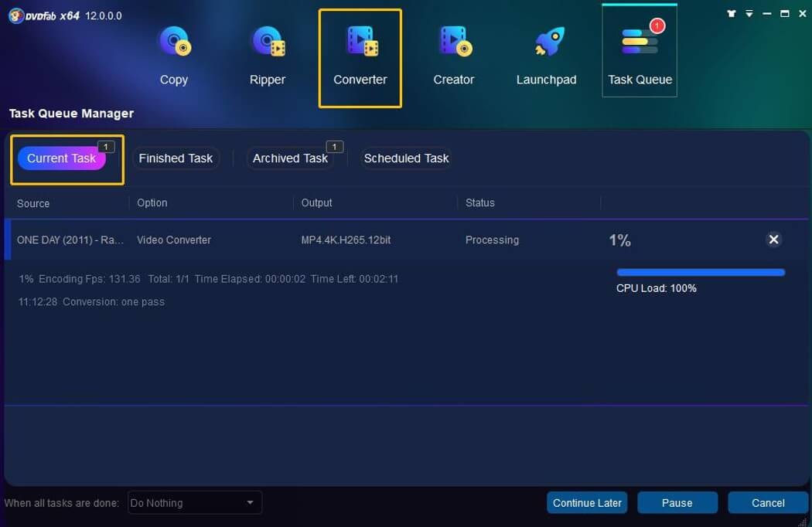Open the Scheduled Task tab

tap(406, 158)
